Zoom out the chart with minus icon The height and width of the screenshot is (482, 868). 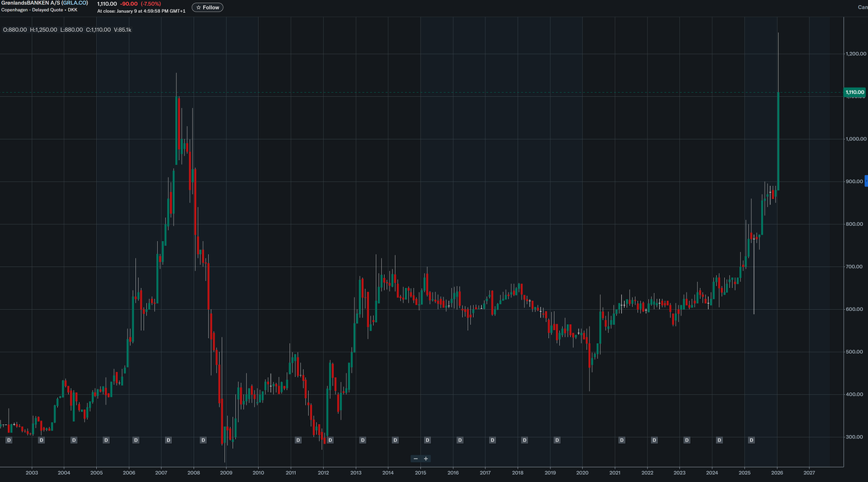click(x=415, y=459)
